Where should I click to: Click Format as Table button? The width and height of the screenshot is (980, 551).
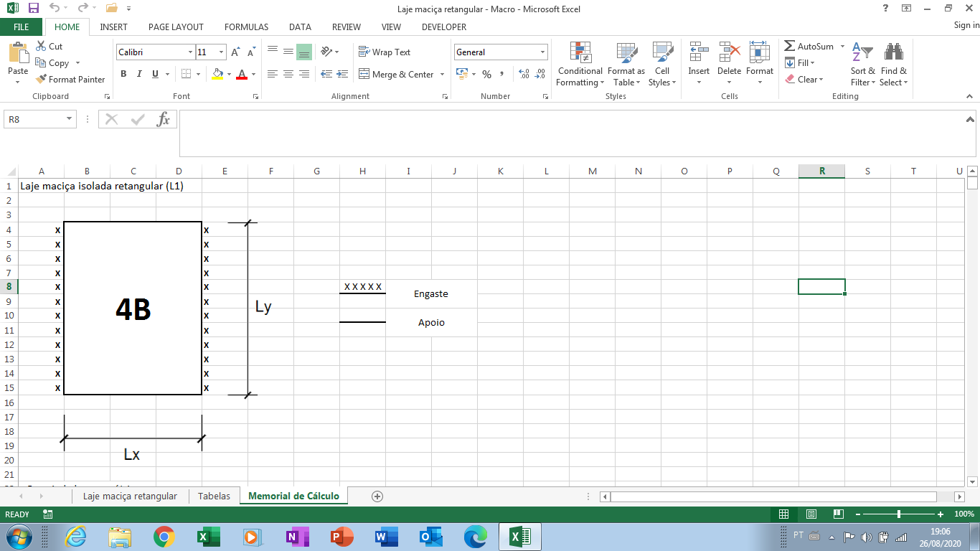pos(626,65)
